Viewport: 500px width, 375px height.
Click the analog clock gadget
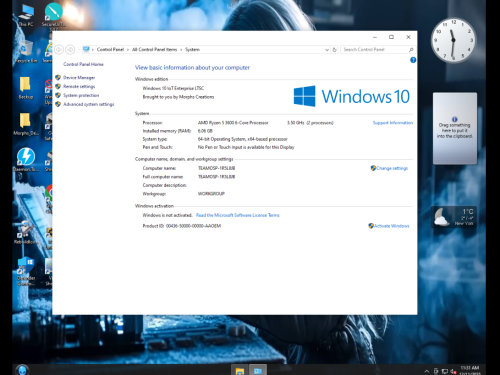coord(453,40)
